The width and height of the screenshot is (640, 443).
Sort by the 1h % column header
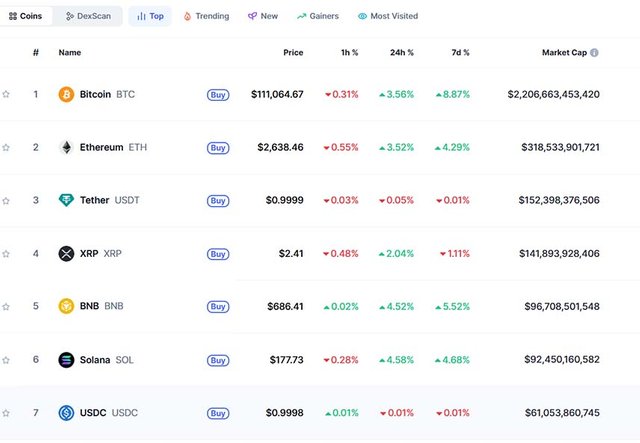(x=349, y=52)
